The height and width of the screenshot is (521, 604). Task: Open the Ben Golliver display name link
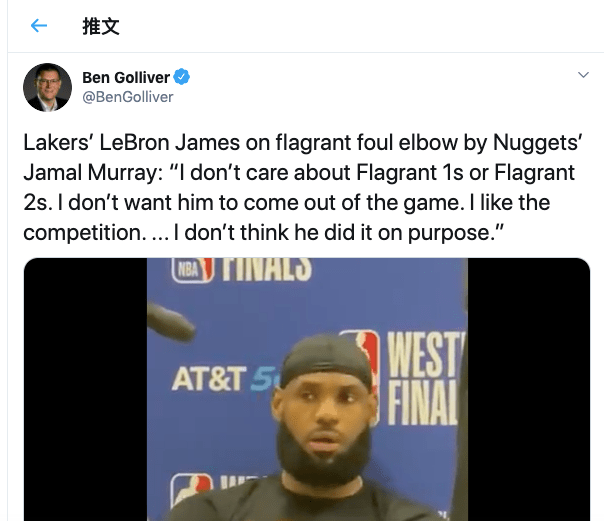(x=126, y=77)
